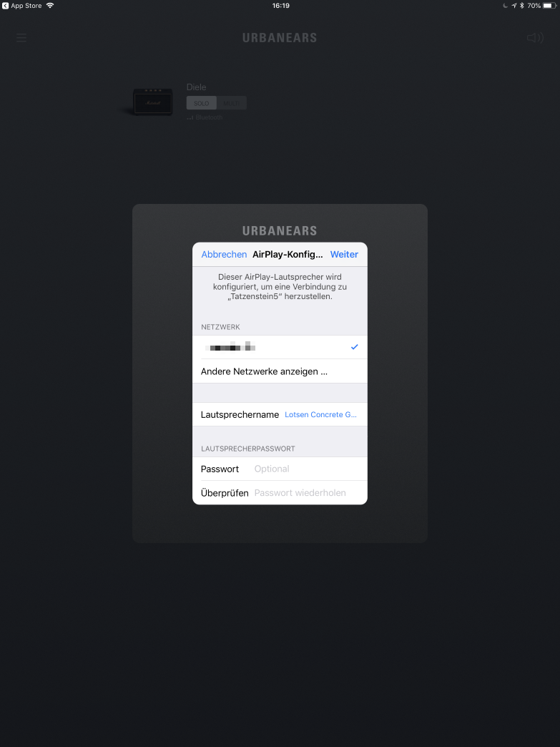The width and height of the screenshot is (560, 747).
Task: Return to App Store via back arrow
Action: pos(5,6)
